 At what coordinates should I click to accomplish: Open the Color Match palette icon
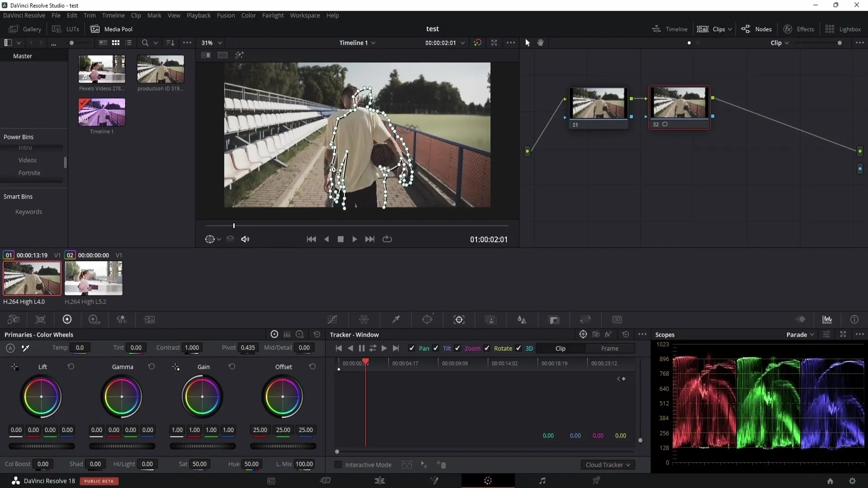tap(40, 319)
